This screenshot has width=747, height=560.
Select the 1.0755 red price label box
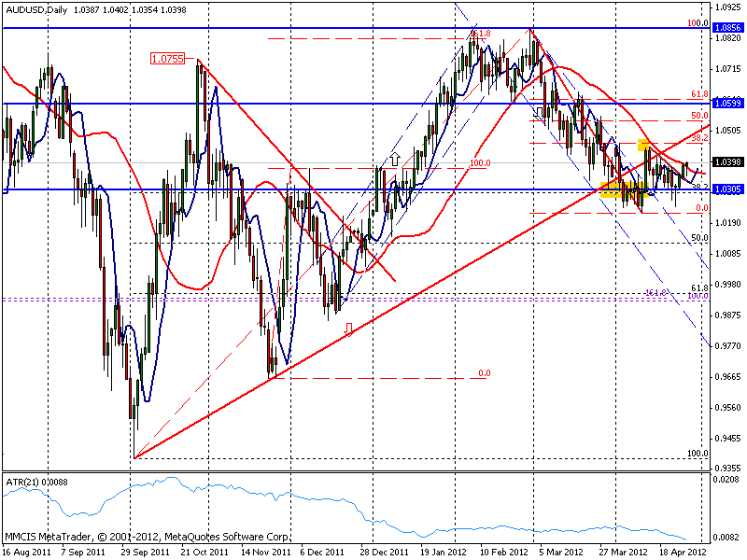click(167, 59)
